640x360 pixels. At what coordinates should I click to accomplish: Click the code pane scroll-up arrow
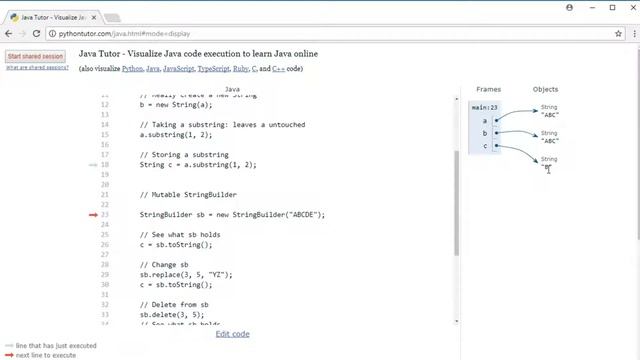click(x=456, y=99)
